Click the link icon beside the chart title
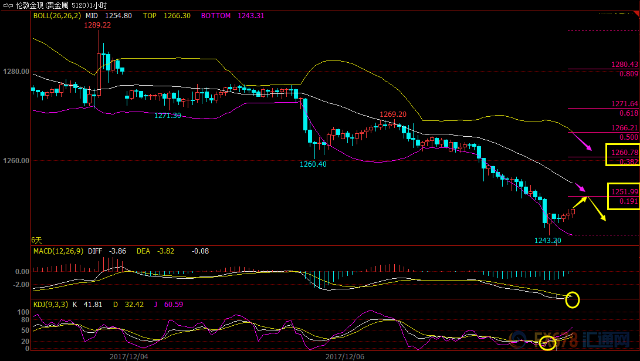The height and width of the screenshot is (361, 640). coord(7,6)
